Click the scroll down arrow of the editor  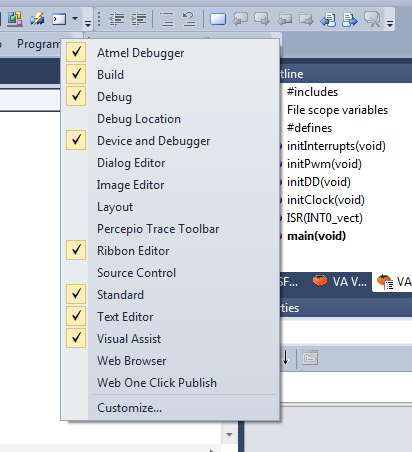pyautogui.click(x=229, y=435)
